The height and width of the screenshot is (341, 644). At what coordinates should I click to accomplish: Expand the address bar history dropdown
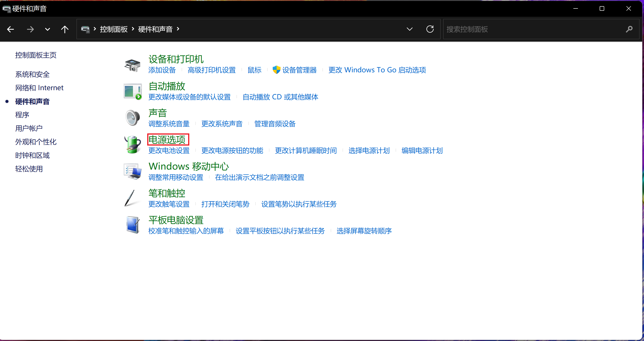[409, 29]
